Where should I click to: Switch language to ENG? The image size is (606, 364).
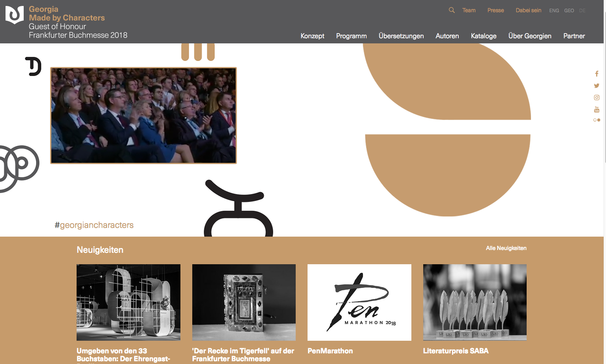point(554,11)
